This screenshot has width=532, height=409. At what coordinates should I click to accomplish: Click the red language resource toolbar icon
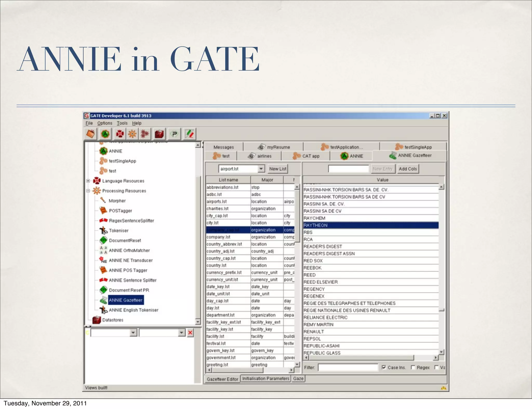coord(120,134)
